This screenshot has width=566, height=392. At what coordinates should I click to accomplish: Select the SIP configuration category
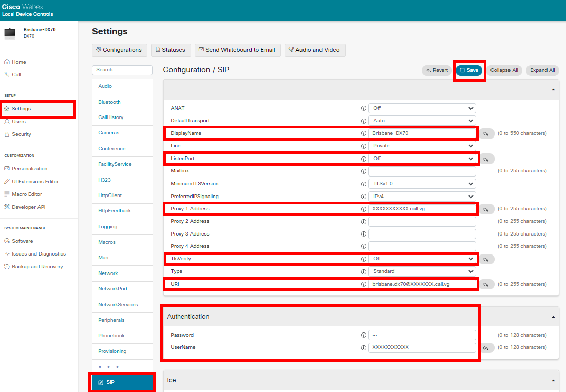tap(122, 382)
